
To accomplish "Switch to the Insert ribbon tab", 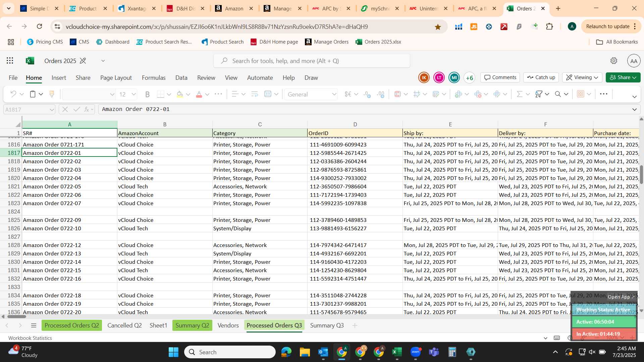I will click(59, 78).
